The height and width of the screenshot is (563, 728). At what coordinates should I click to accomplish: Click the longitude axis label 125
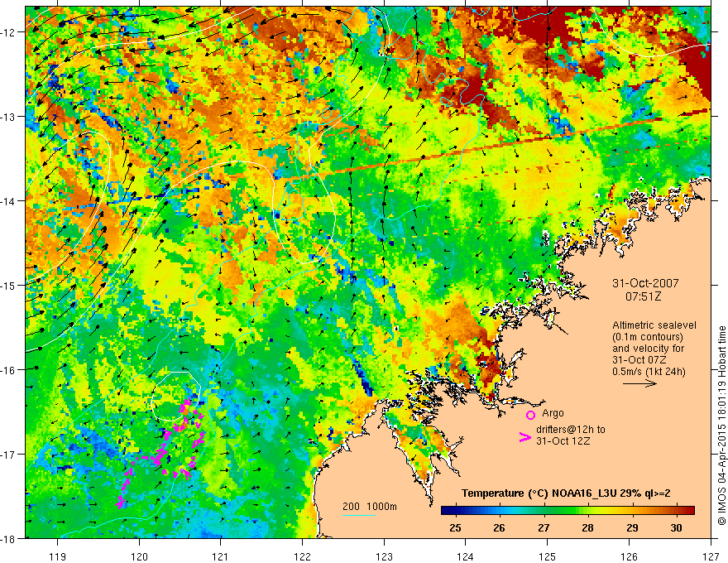coord(548,556)
